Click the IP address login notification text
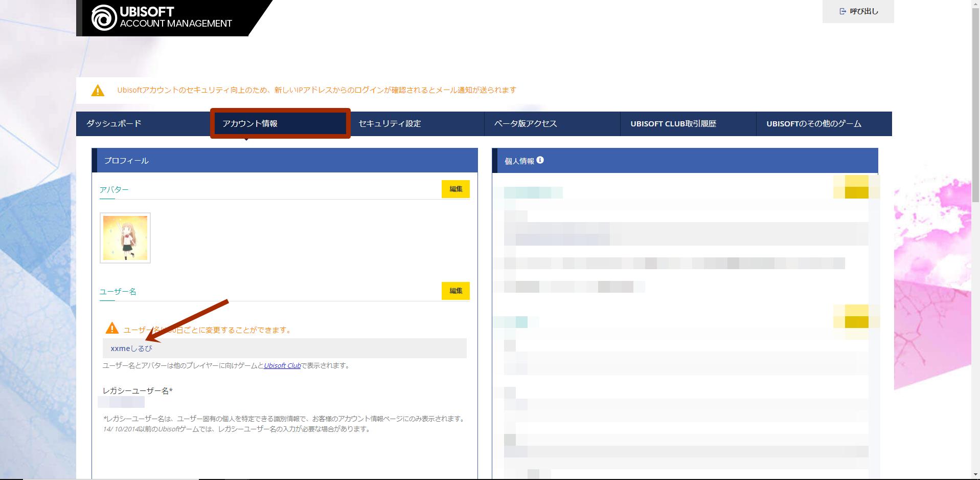 (316, 90)
